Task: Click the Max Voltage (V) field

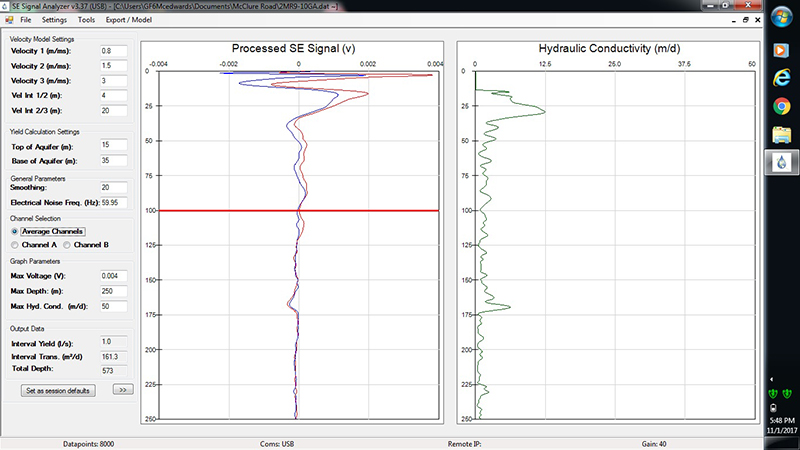Action: pyautogui.click(x=113, y=276)
